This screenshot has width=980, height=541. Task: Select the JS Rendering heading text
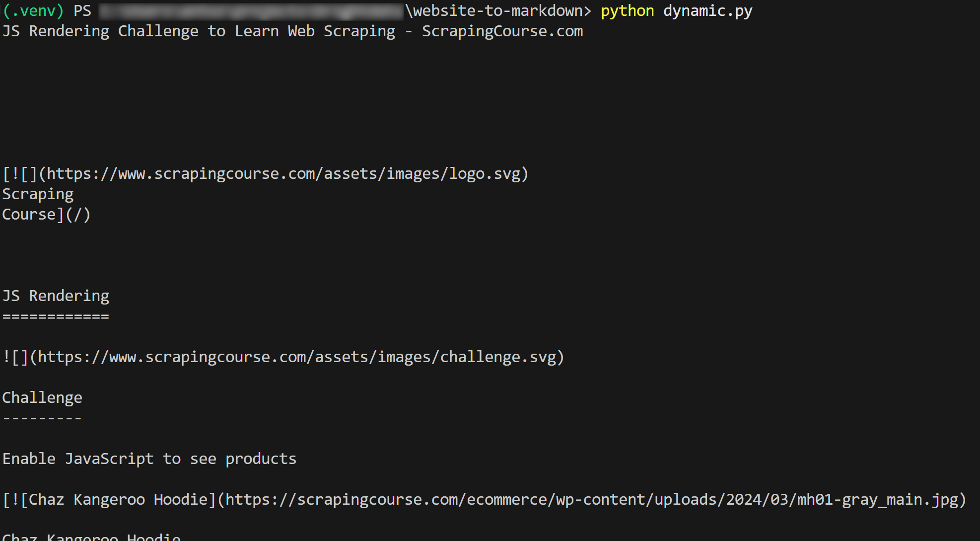click(x=56, y=295)
